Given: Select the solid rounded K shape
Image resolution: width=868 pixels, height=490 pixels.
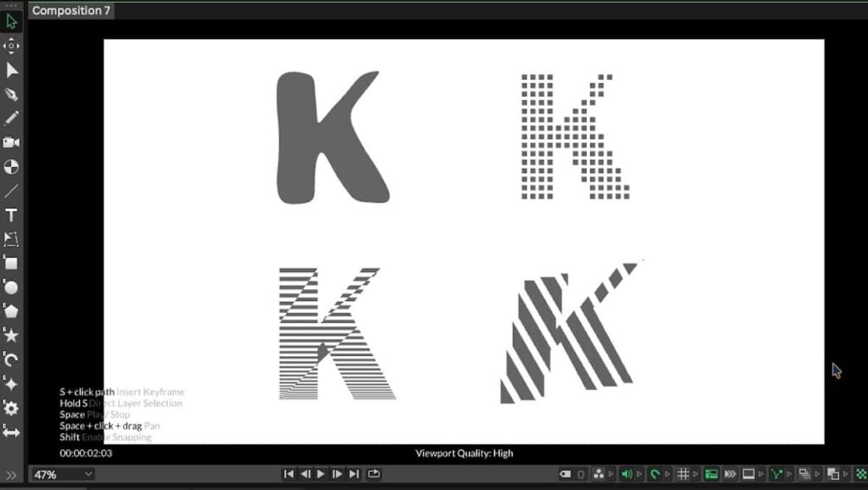Looking at the screenshot, I should click(x=332, y=137).
